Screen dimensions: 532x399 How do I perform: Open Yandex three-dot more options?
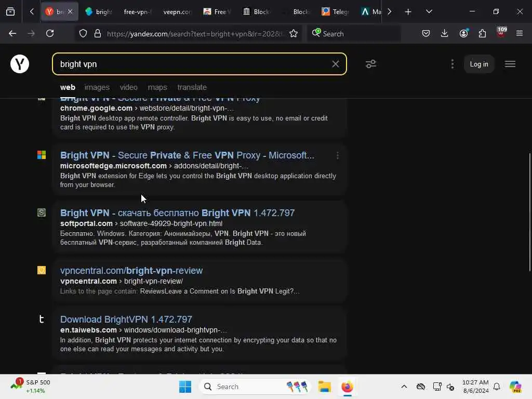453,64
